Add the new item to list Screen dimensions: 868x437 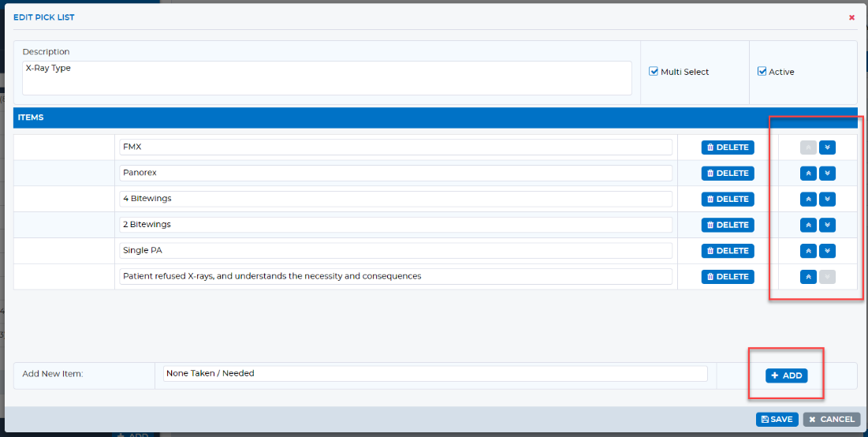(x=787, y=375)
